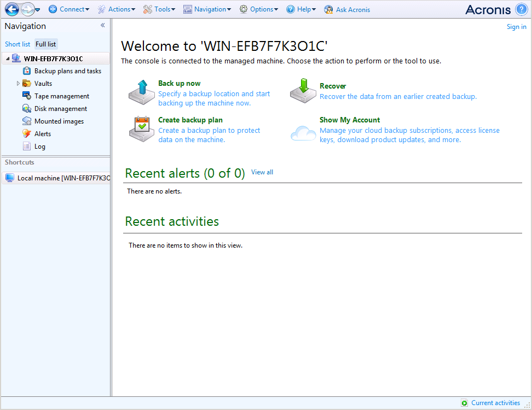
Task: Click the blue help question mark icon beside Acronis logo
Action: [x=521, y=9]
